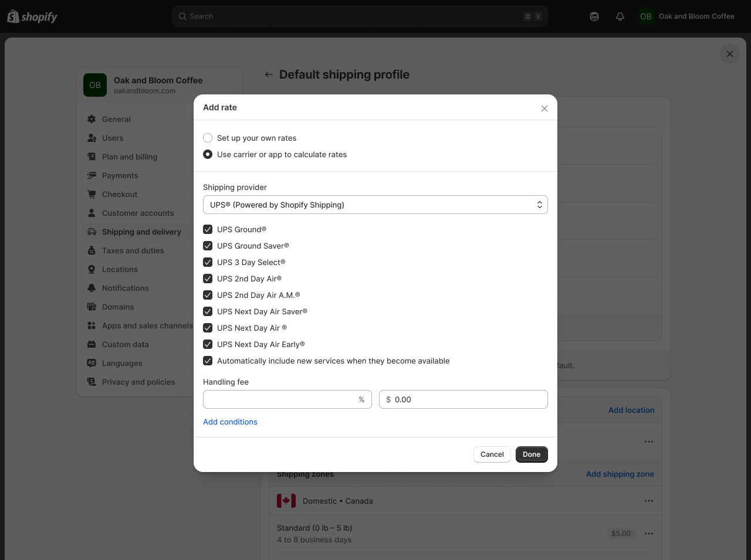The width and height of the screenshot is (751, 560).
Task: Click the Domains icon in sidebar
Action: pyautogui.click(x=92, y=307)
